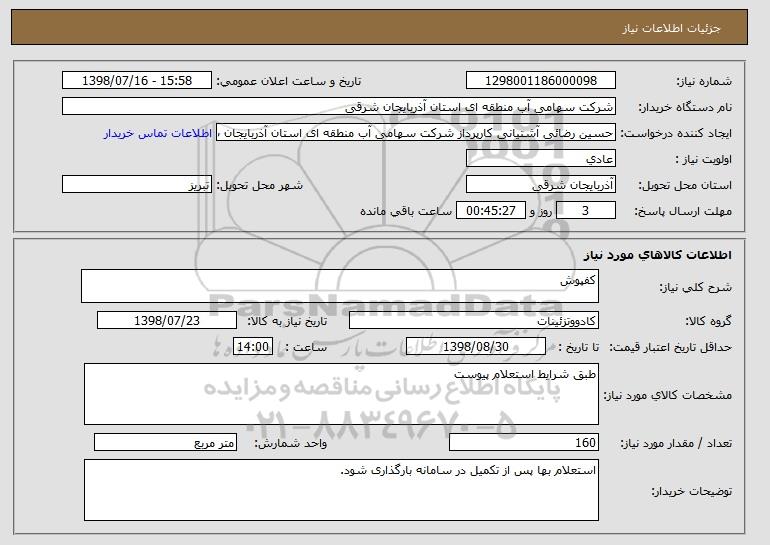Click the price validity date 1398/08/30

476,347
